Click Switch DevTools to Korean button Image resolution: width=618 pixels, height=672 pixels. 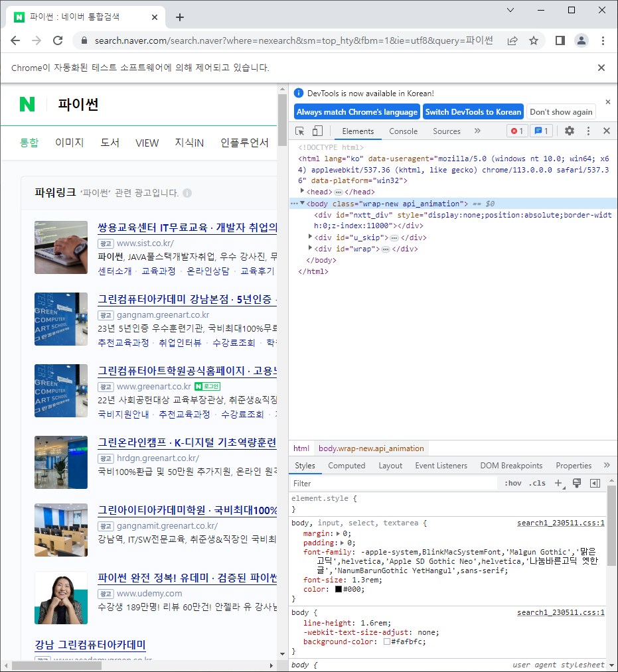coord(473,112)
